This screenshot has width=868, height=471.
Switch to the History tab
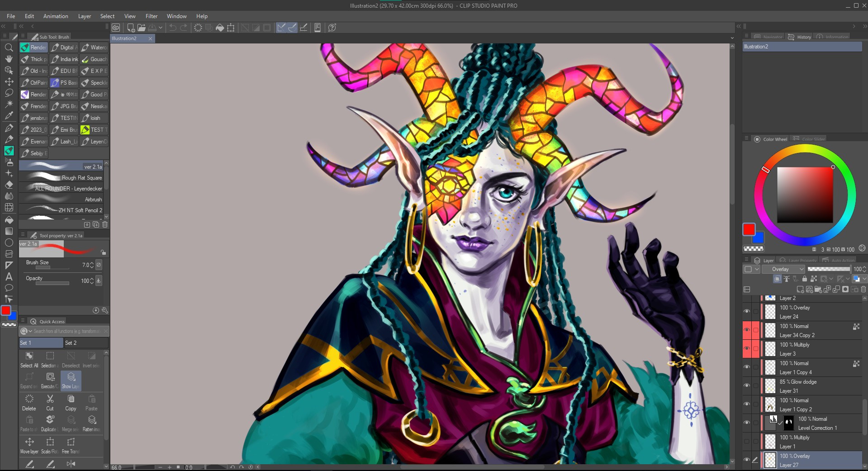(799, 37)
